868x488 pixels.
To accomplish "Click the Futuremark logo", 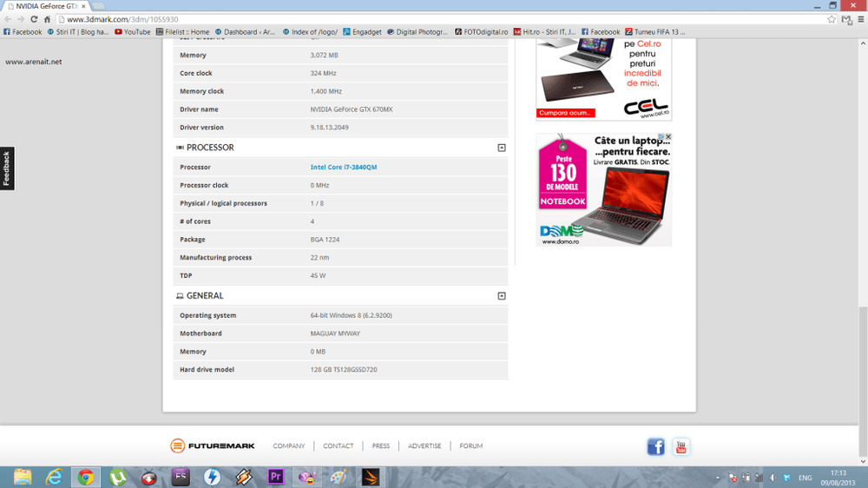I will 213,446.
